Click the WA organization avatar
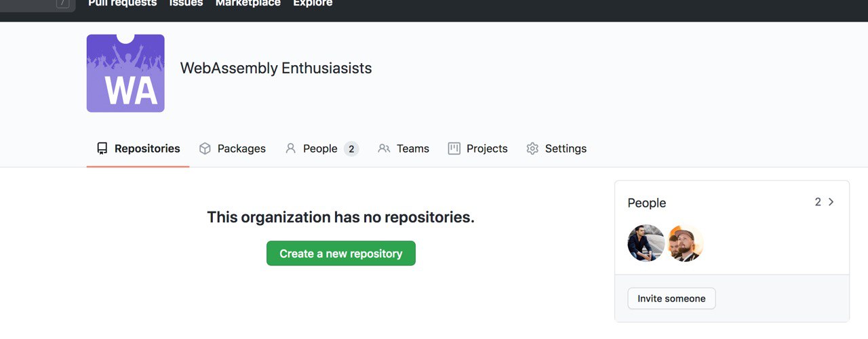 125,73
